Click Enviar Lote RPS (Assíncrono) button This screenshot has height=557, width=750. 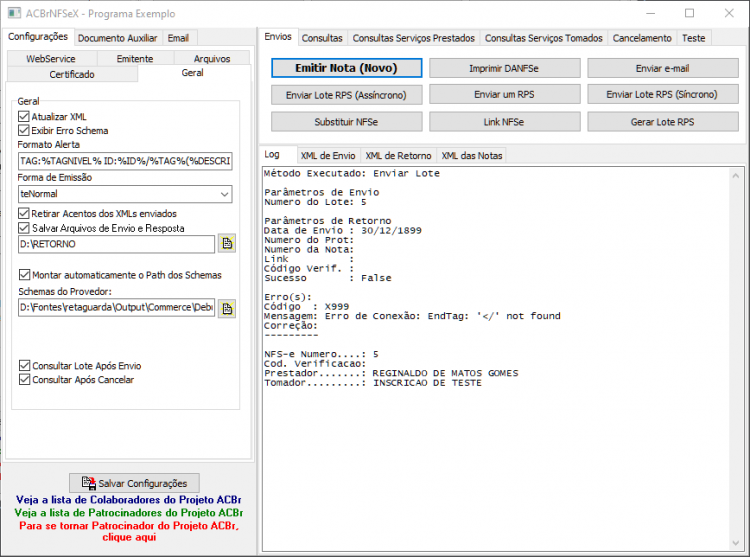tap(346, 95)
